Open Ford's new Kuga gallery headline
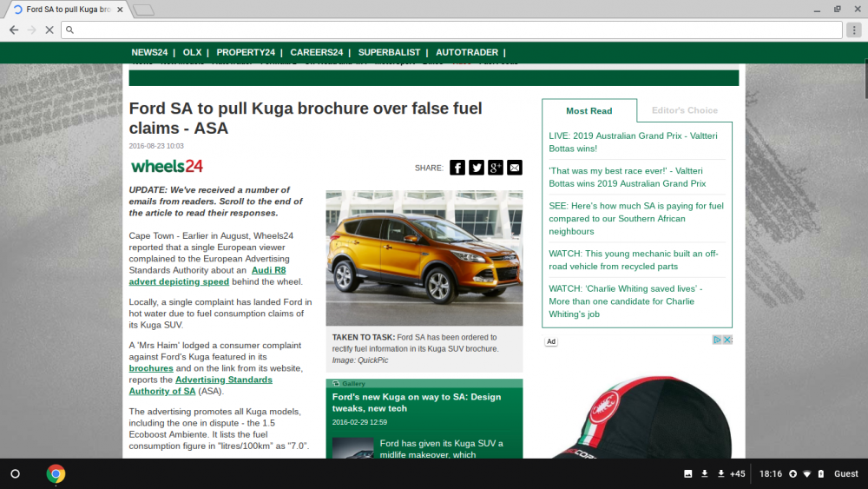 pyautogui.click(x=417, y=403)
